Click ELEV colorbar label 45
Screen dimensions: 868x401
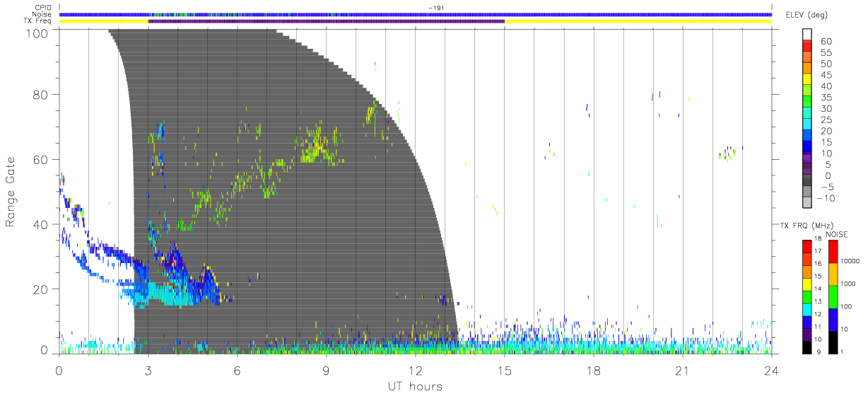[826, 75]
